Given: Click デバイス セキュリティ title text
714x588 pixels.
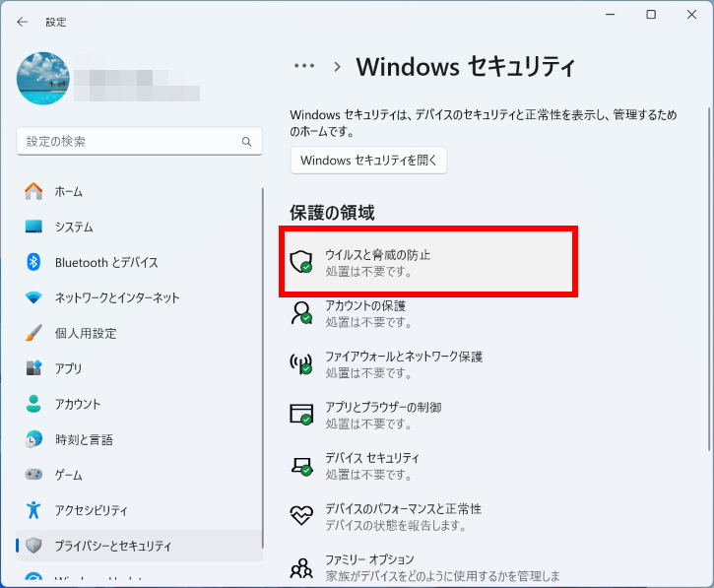Looking at the screenshot, I should pyautogui.click(x=372, y=458).
